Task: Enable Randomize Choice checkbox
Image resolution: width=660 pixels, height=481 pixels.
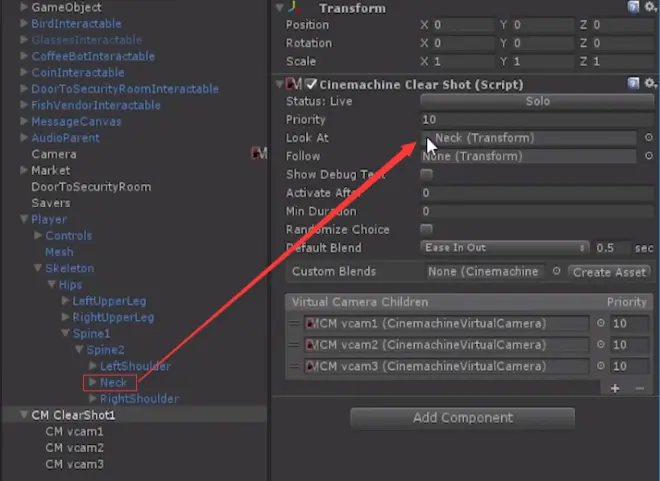Action: click(426, 229)
